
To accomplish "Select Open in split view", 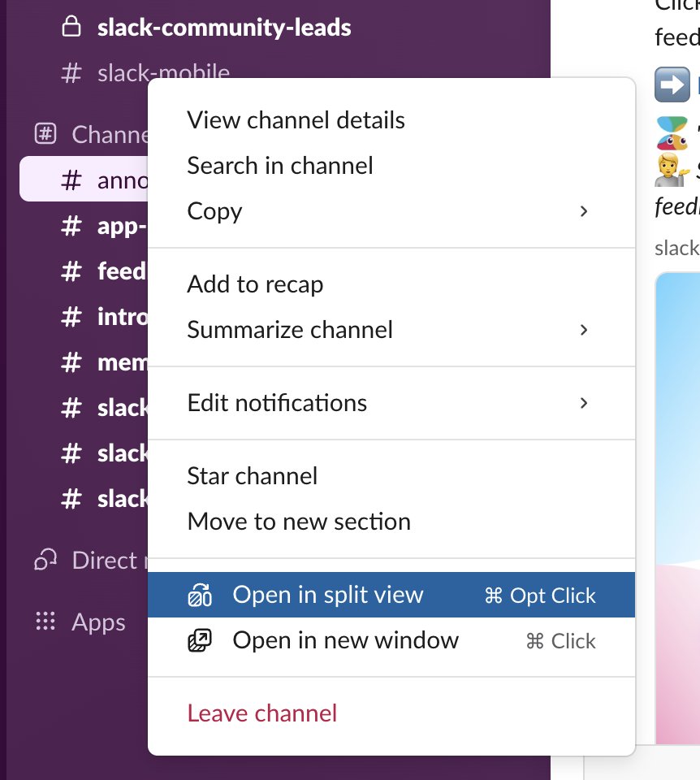I will (x=391, y=595).
